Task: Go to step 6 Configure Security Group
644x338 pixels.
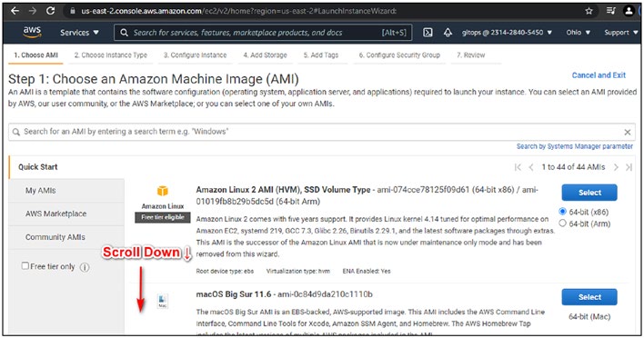Action: pos(399,55)
